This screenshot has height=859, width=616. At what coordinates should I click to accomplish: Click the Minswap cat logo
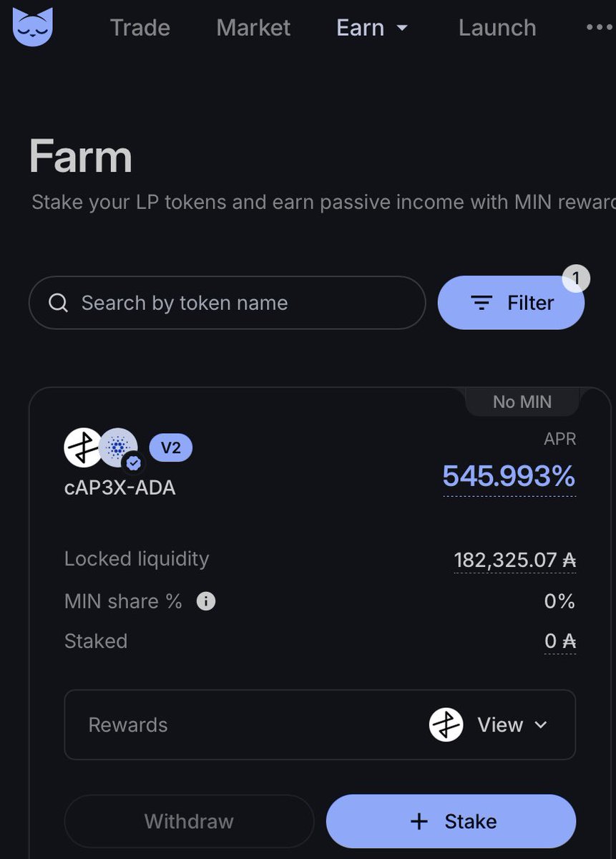click(33, 26)
